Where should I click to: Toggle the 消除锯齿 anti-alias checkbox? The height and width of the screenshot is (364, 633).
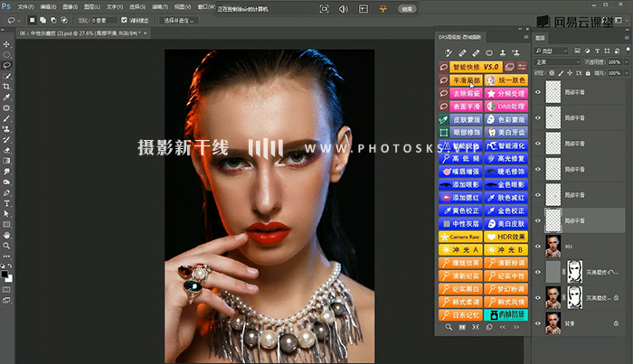pyautogui.click(x=124, y=20)
